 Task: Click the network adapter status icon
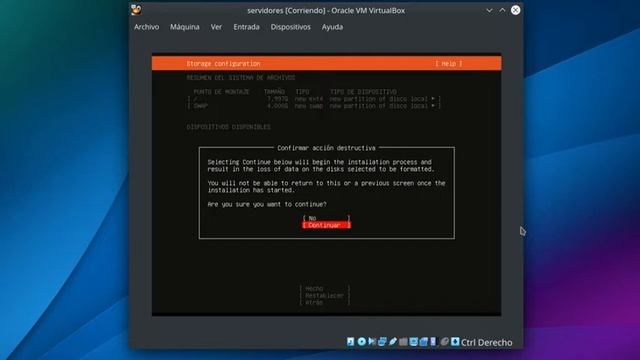[x=382, y=342]
